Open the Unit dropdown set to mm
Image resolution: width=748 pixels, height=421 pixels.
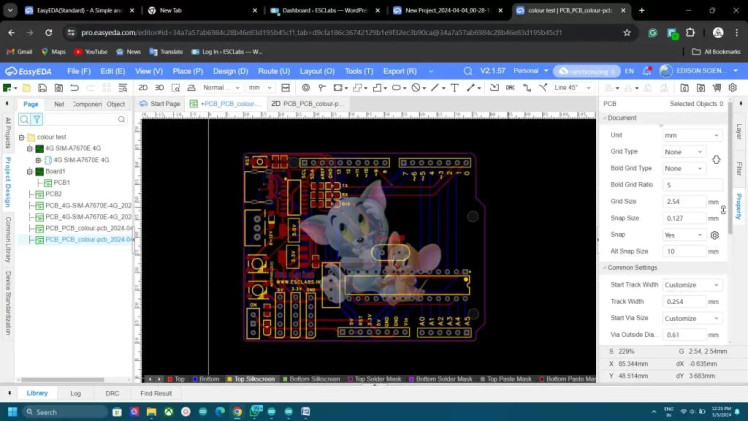[x=691, y=135]
